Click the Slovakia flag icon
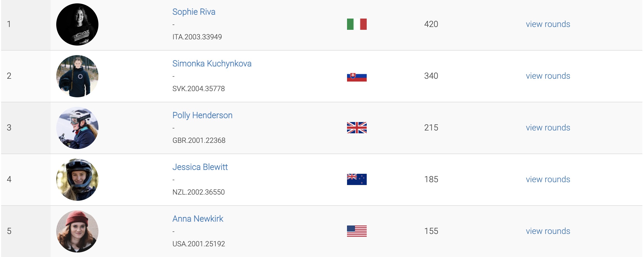644x257 pixels. point(357,76)
